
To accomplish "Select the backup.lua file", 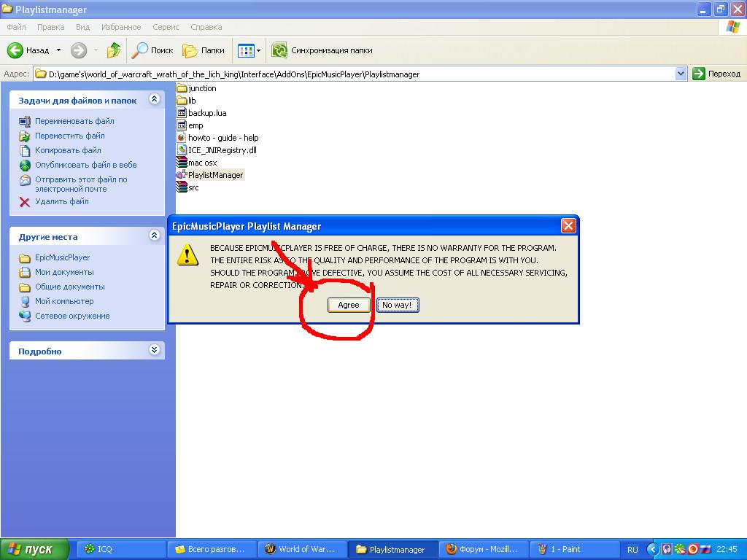I will 206,113.
